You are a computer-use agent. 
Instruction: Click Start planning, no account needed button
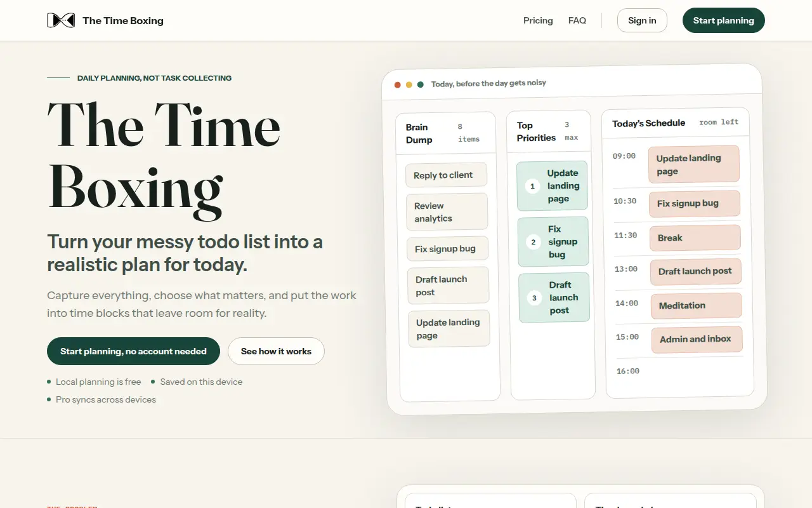click(x=133, y=351)
